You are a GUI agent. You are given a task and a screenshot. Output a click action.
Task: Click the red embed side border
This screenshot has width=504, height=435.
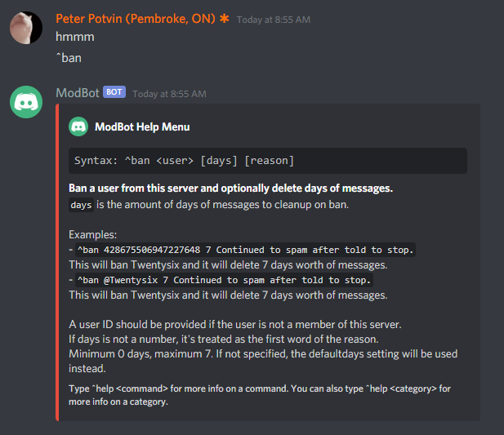[x=57, y=262]
